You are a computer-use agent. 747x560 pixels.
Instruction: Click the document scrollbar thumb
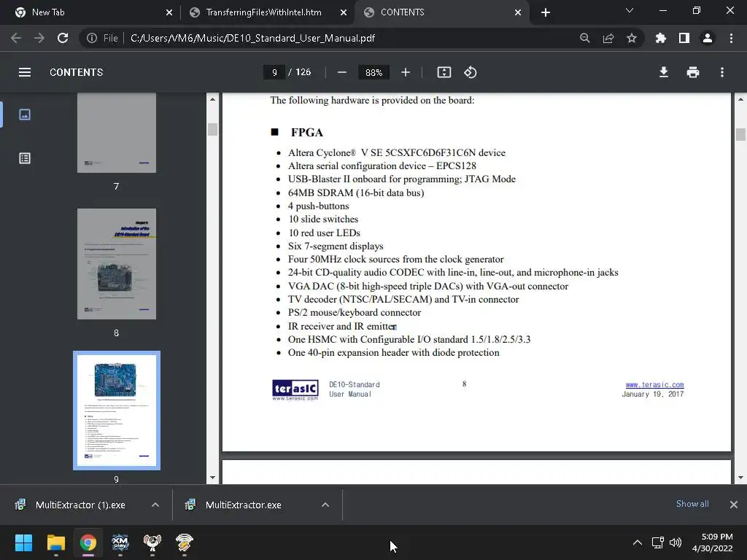point(740,135)
